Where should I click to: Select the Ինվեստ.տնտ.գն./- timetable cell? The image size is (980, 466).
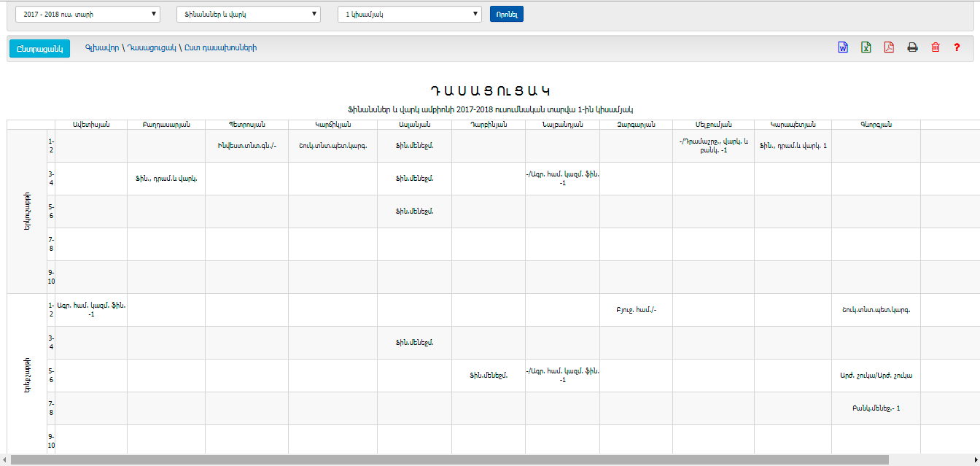coord(246,146)
